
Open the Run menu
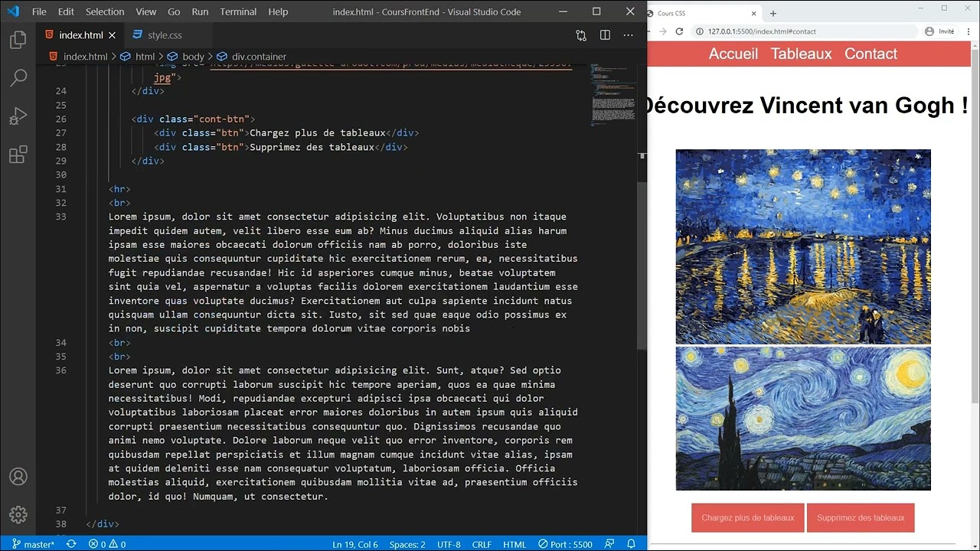click(x=200, y=11)
